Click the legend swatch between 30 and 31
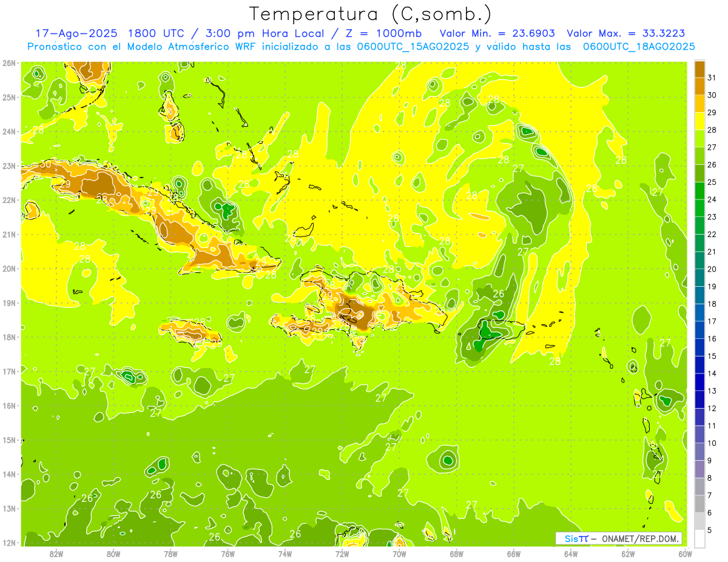728x562 pixels. click(x=699, y=87)
